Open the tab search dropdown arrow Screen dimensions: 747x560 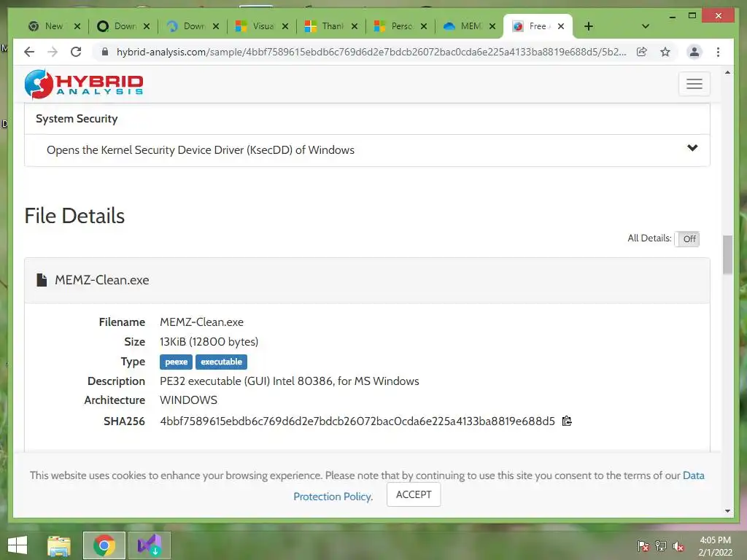click(x=645, y=26)
